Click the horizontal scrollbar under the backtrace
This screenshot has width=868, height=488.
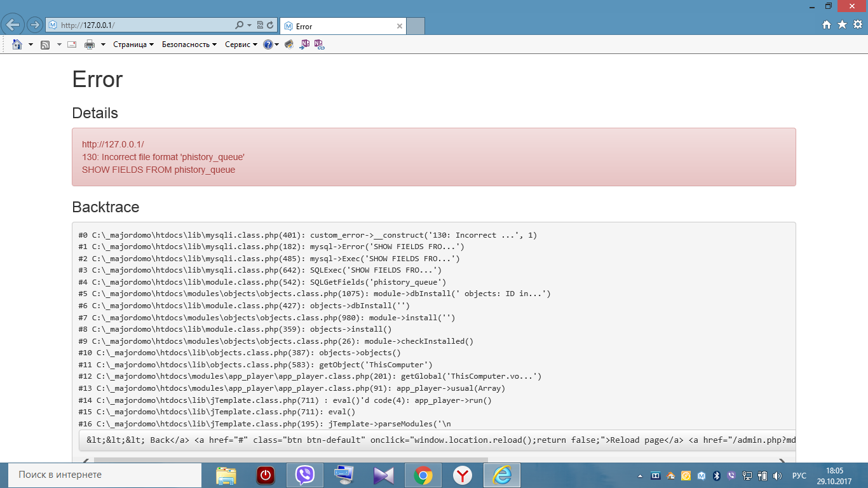click(291, 461)
